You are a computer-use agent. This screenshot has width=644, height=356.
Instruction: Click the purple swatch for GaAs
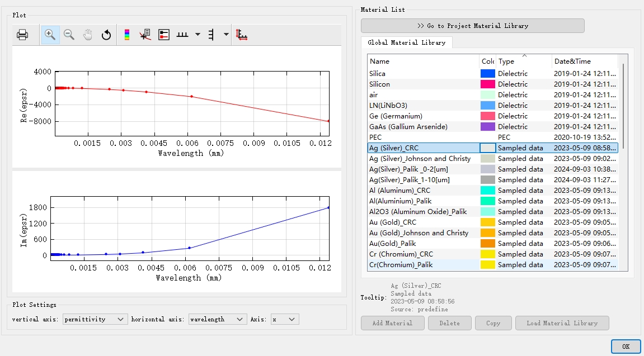click(488, 127)
